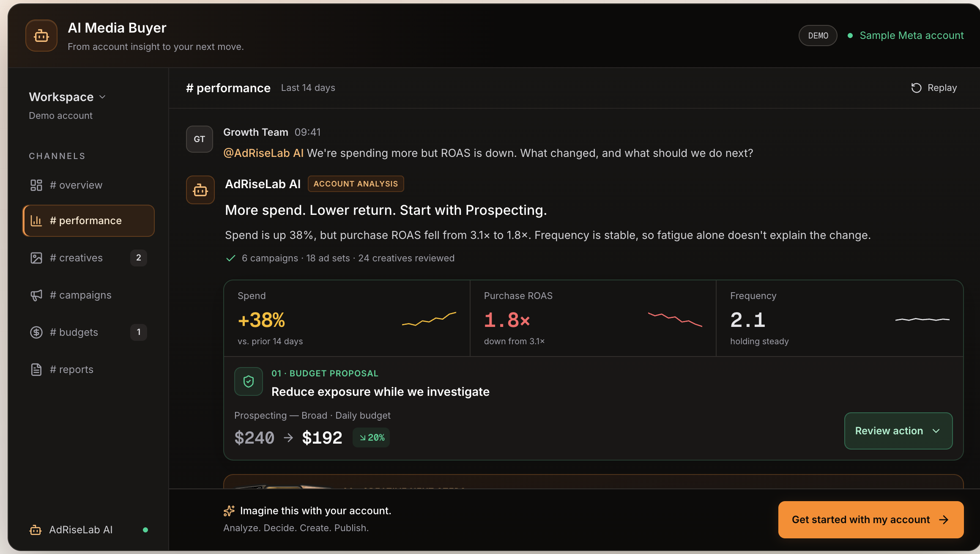Open the Review action dropdown
980x554 pixels.
click(x=898, y=431)
